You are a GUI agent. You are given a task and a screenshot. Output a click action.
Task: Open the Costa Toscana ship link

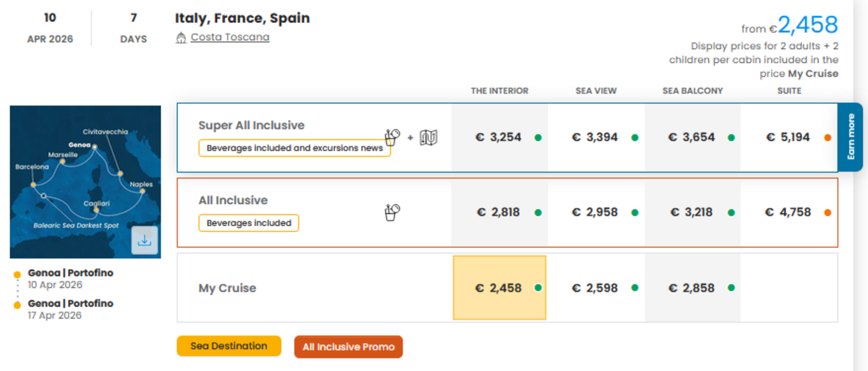(230, 37)
